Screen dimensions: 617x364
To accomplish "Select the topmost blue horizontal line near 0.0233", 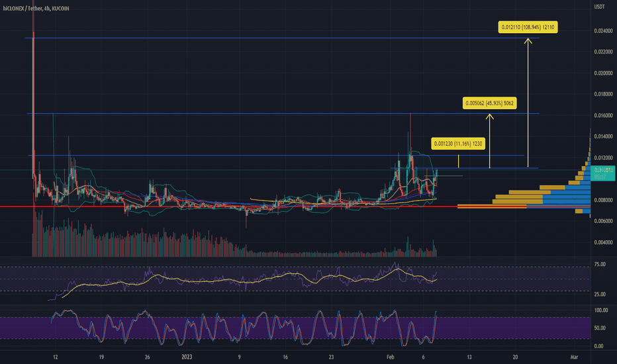I will 282,38.
